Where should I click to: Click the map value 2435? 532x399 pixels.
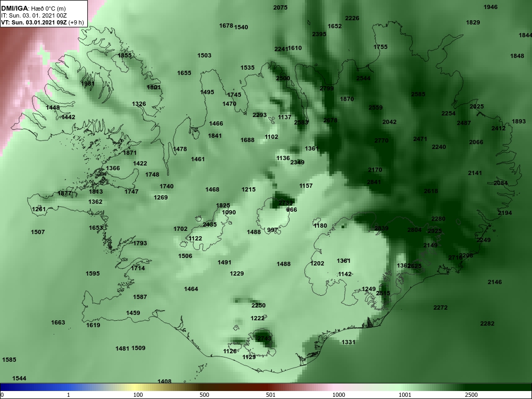click(210, 225)
